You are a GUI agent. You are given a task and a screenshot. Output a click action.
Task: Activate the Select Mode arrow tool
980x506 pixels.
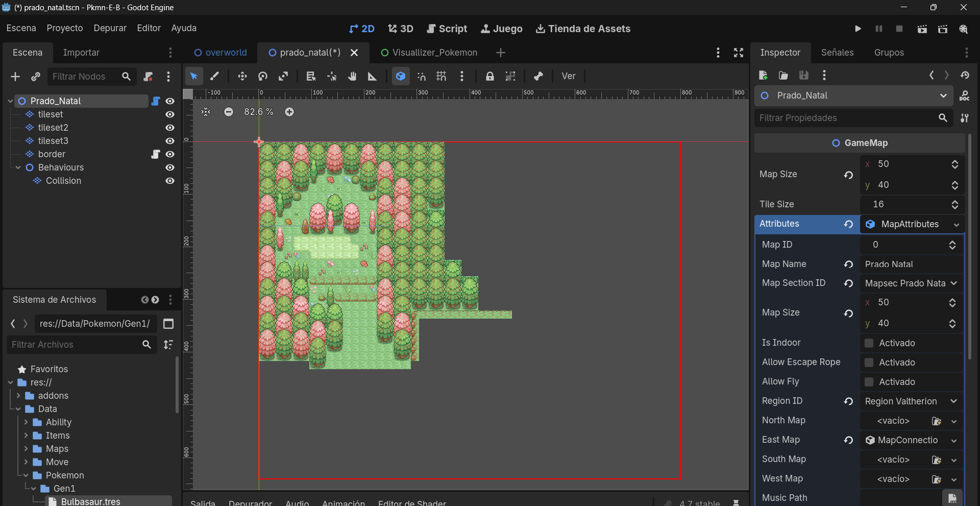(x=194, y=76)
